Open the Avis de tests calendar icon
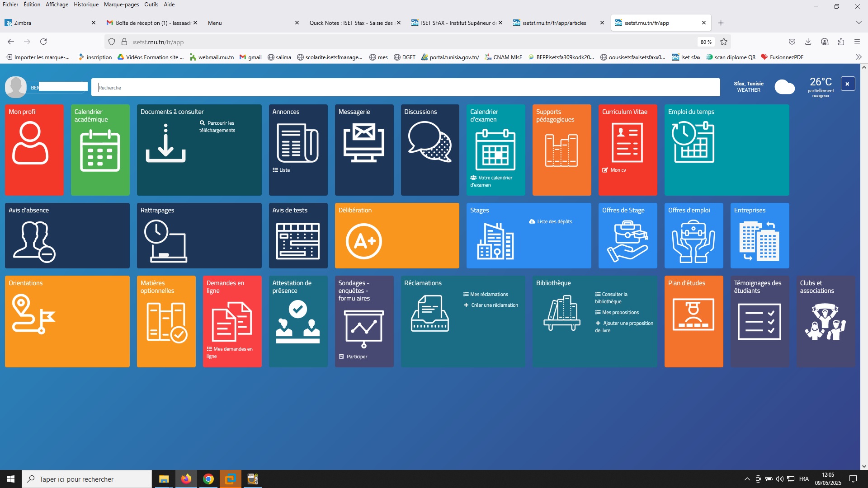868x488 pixels. click(x=298, y=241)
